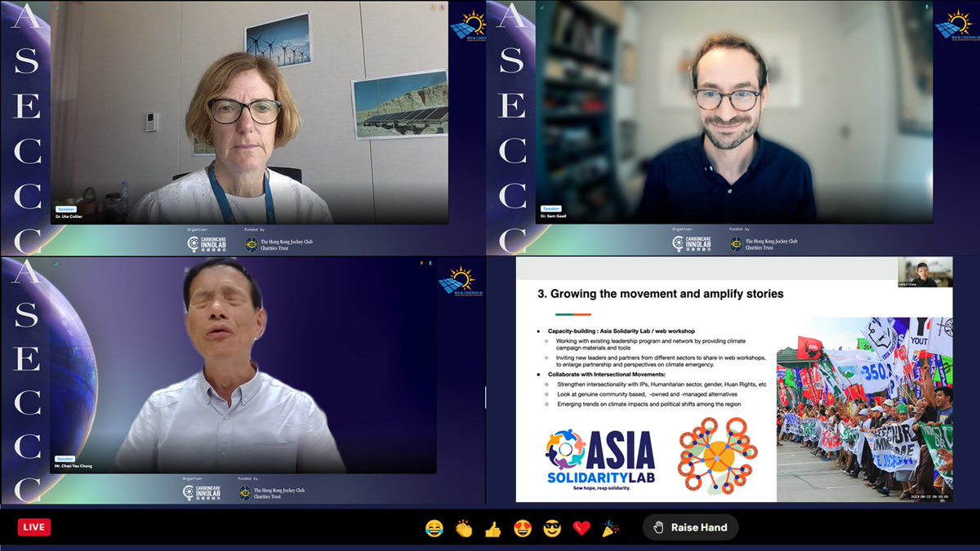Click the red LIVE badge

click(34, 527)
